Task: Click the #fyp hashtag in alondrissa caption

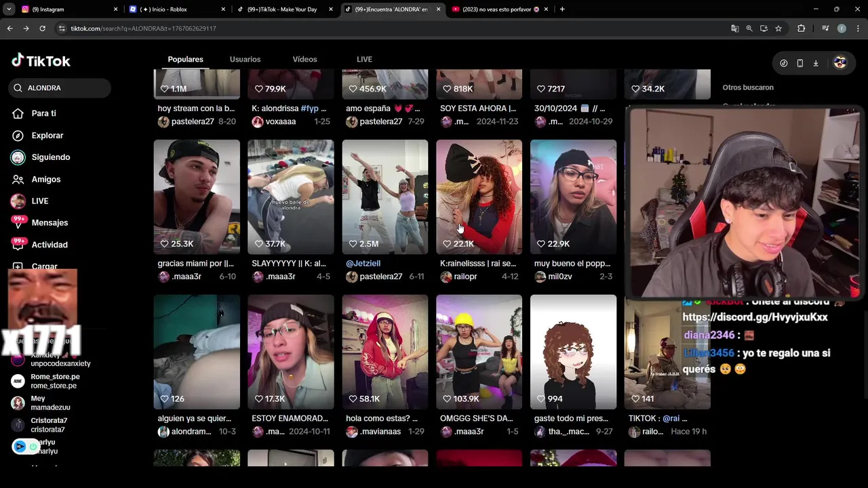Action: pyautogui.click(x=309, y=108)
